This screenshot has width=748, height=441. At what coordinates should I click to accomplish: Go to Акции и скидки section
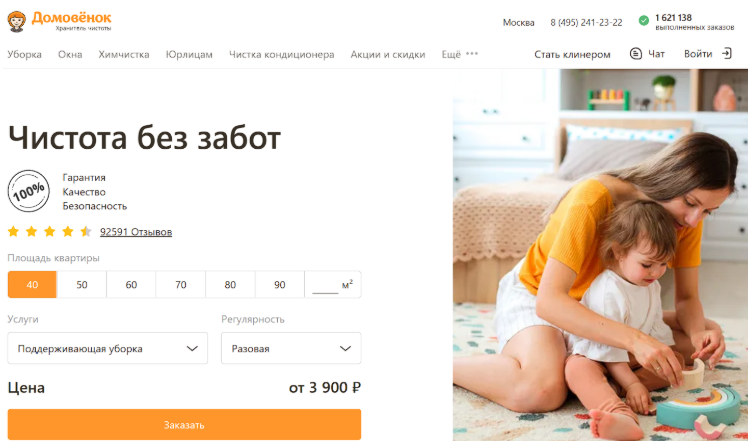(x=387, y=54)
